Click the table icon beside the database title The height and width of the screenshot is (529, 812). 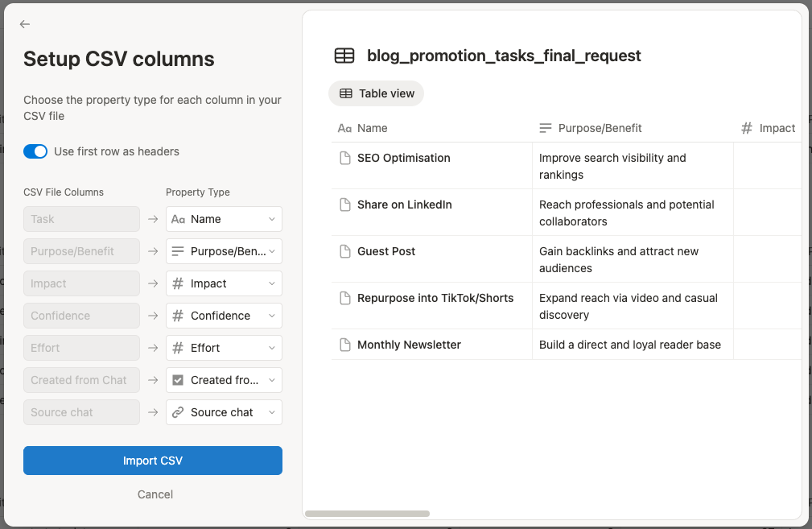[x=344, y=56]
